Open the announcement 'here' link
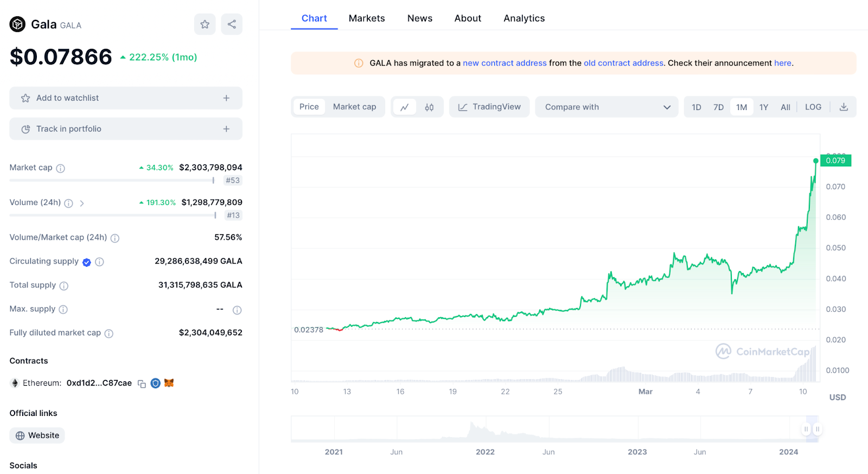The height and width of the screenshot is (474, 868). (x=783, y=63)
